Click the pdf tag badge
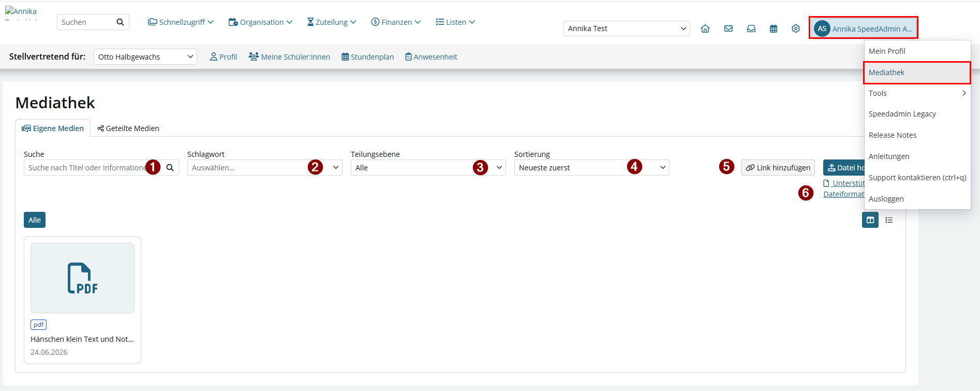Screen dimensions: 980x391 coord(39,325)
